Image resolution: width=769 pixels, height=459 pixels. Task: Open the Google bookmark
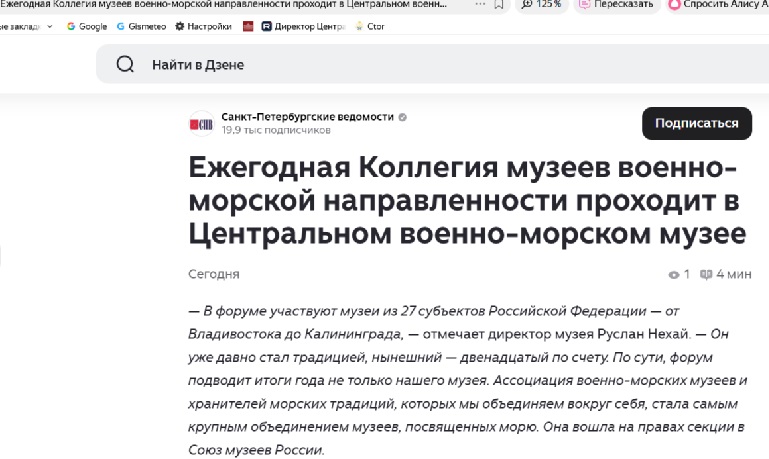coord(87,26)
